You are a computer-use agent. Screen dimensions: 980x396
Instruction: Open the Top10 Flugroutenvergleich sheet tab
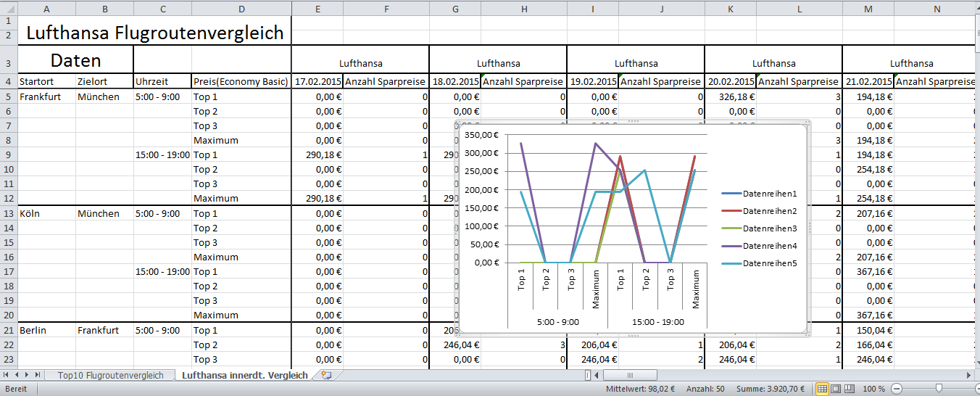110,375
